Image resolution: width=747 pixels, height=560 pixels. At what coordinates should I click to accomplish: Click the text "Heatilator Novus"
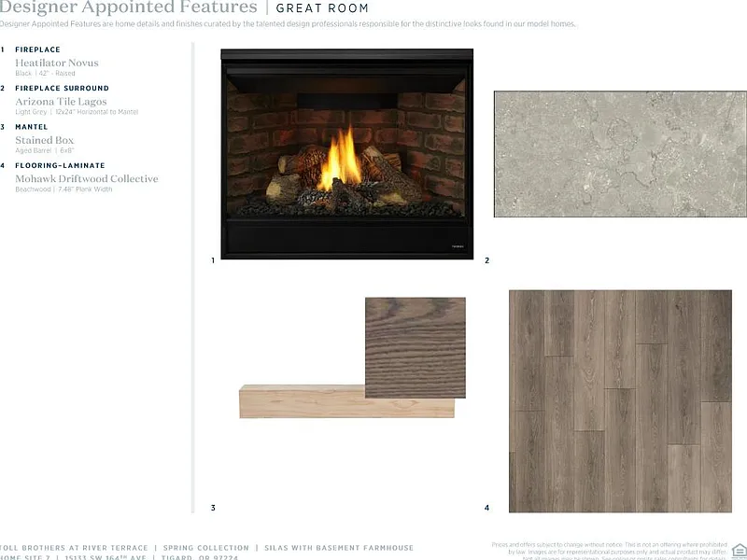coord(57,63)
